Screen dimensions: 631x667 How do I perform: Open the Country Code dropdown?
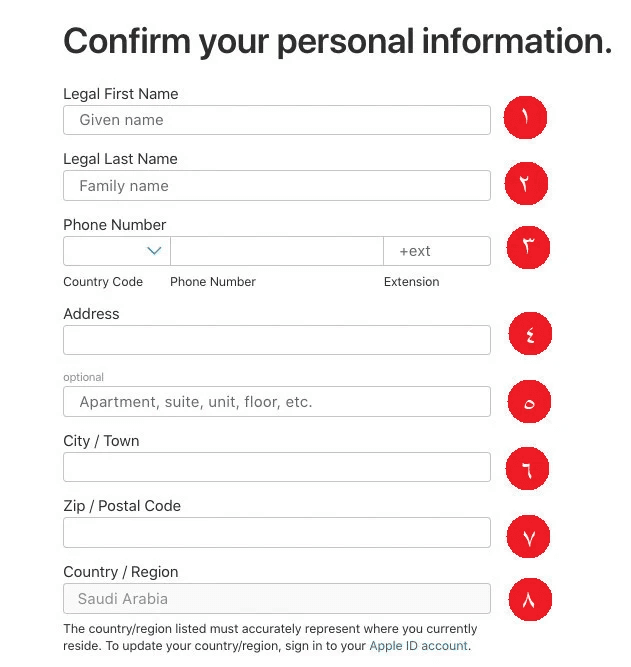pos(116,251)
